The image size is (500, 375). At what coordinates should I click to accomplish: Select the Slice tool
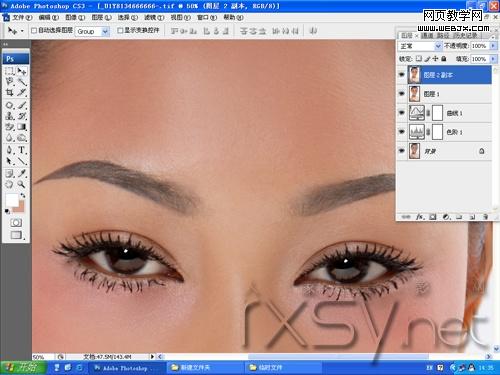22,92
